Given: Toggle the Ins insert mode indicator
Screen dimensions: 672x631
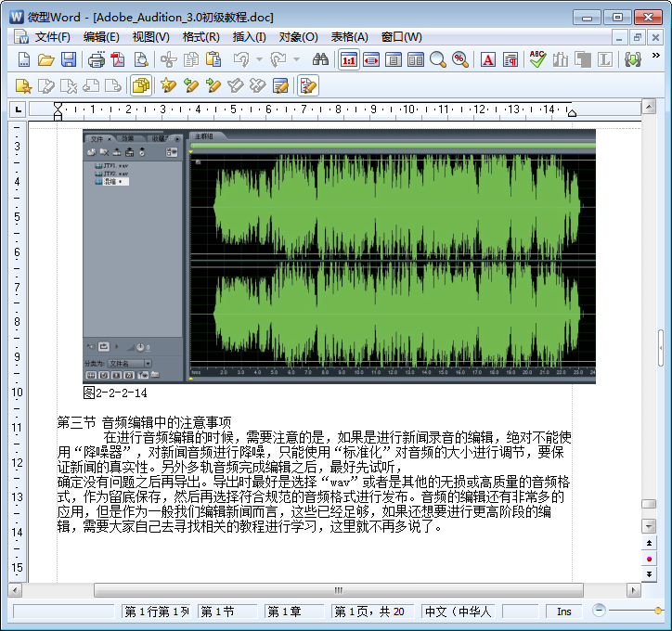Looking at the screenshot, I should pos(564,612).
